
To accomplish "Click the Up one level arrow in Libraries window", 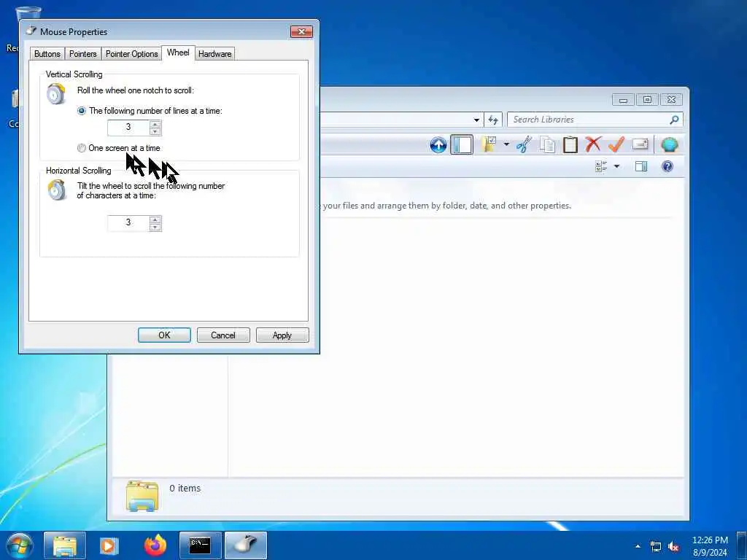I will pyautogui.click(x=438, y=144).
